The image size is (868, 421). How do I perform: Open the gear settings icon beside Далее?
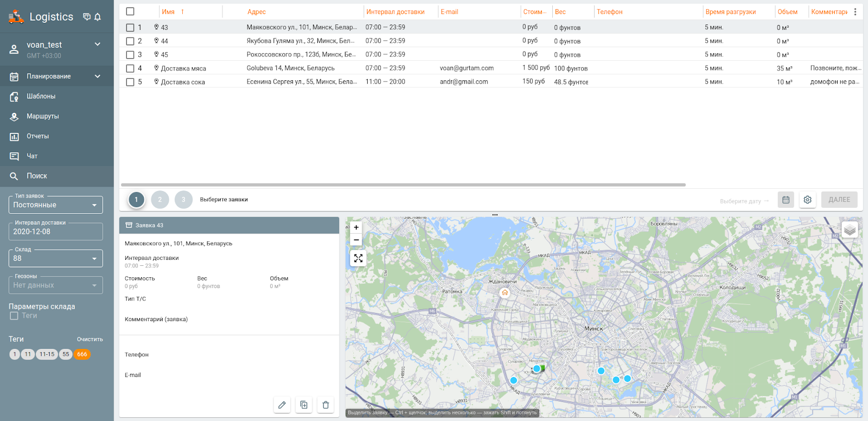tap(807, 200)
